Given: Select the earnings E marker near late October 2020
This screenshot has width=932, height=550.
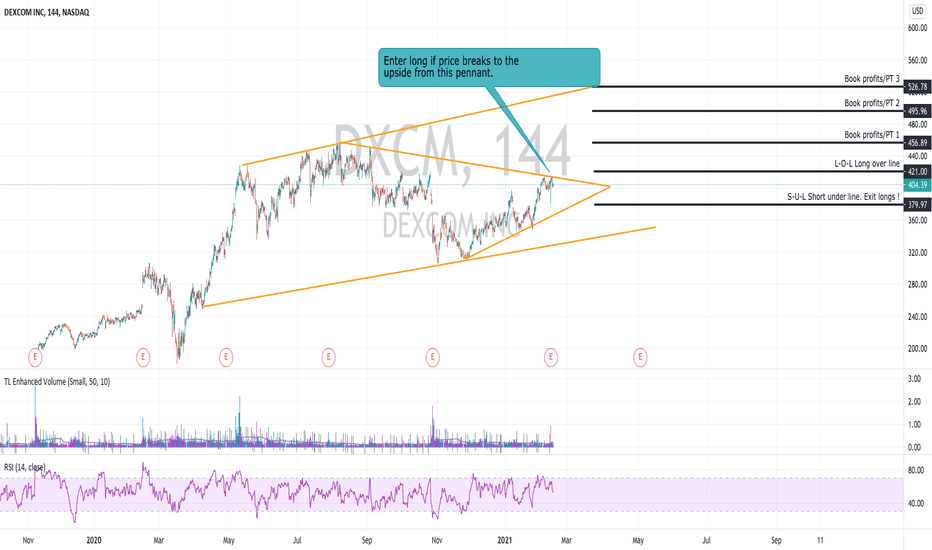Looking at the screenshot, I should (433, 357).
